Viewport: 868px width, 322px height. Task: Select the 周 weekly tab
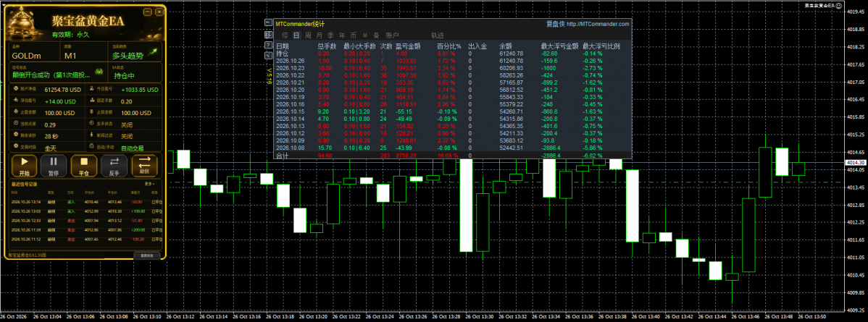(308, 35)
